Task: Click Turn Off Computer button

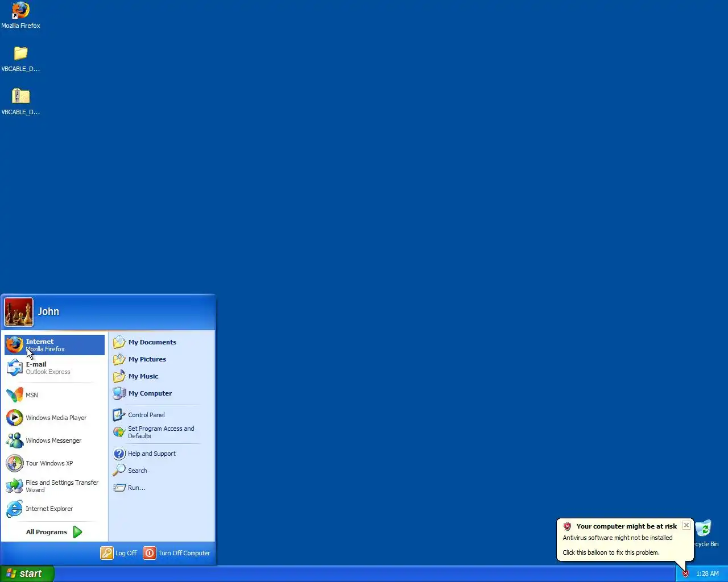Action: coord(177,553)
